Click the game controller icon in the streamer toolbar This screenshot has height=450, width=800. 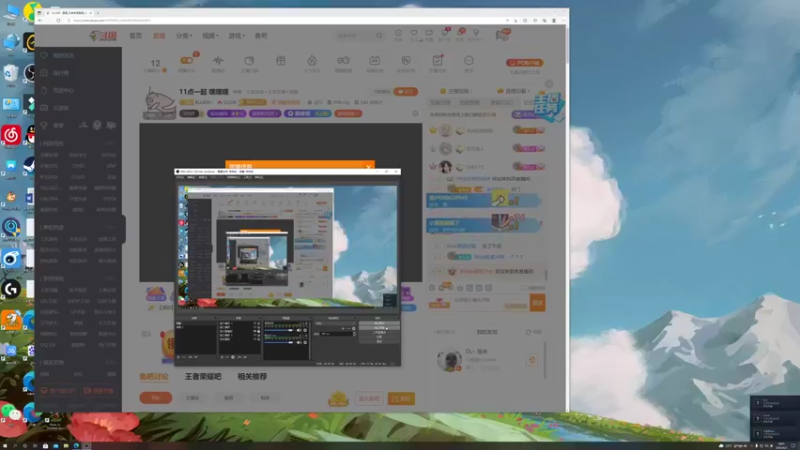click(x=343, y=61)
